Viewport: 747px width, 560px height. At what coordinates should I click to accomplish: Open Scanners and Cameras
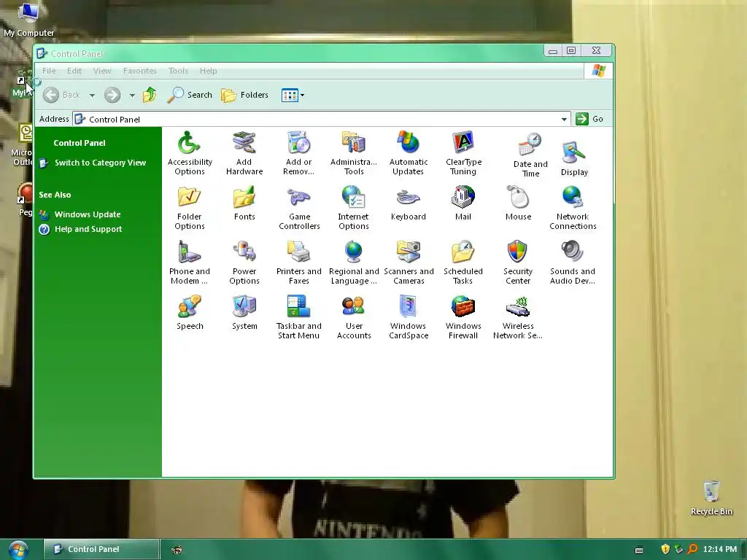pyautogui.click(x=409, y=262)
